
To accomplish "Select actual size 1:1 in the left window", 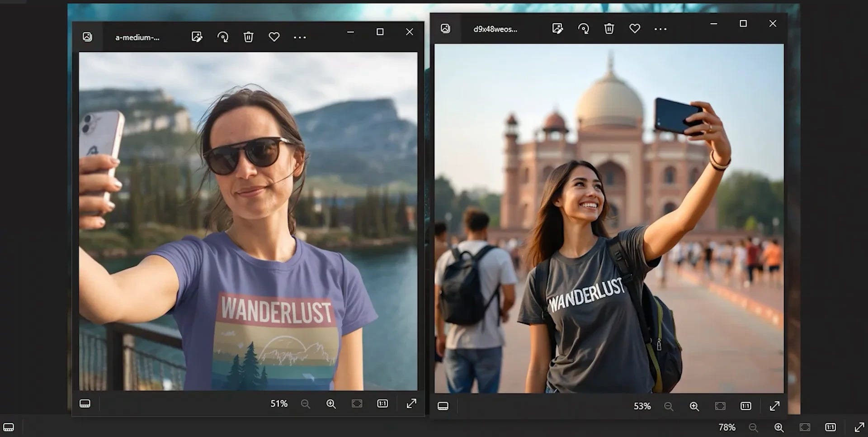I will tap(383, 404).
